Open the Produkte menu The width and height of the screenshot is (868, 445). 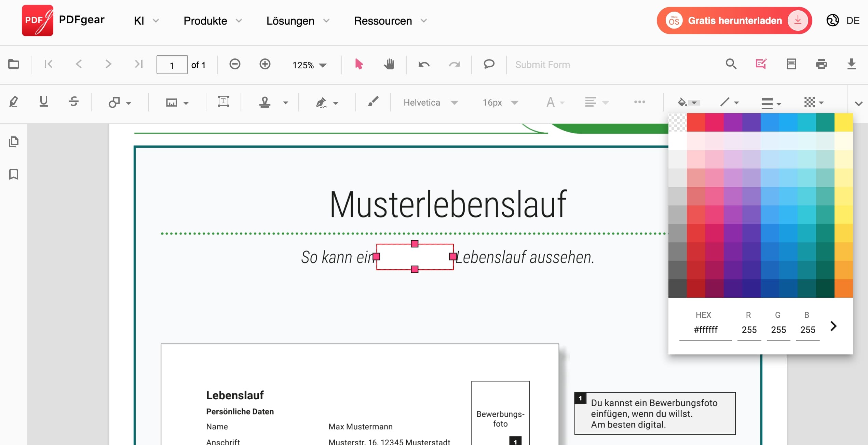[205, 21]
